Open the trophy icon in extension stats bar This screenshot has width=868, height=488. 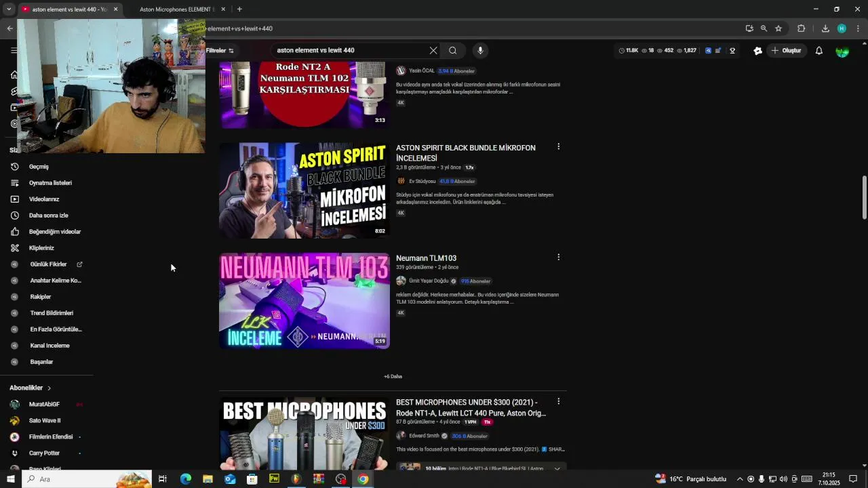point(732,51)
